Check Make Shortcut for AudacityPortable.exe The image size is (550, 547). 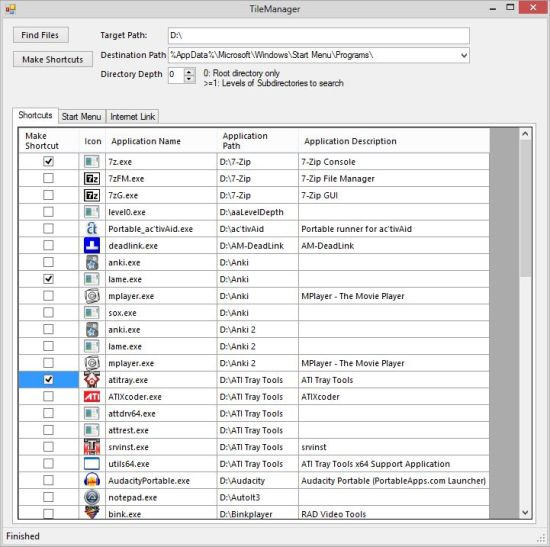coord(48,480)
